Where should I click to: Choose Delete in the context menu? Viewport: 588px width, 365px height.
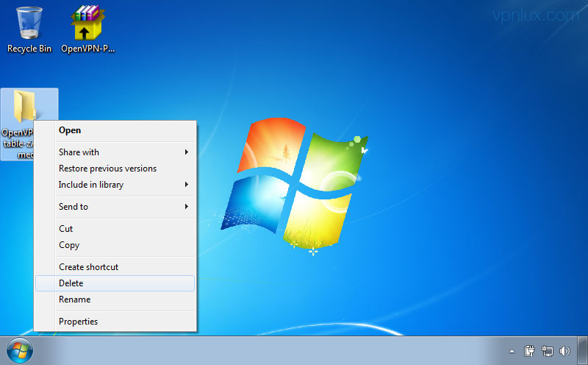point(115,283)
